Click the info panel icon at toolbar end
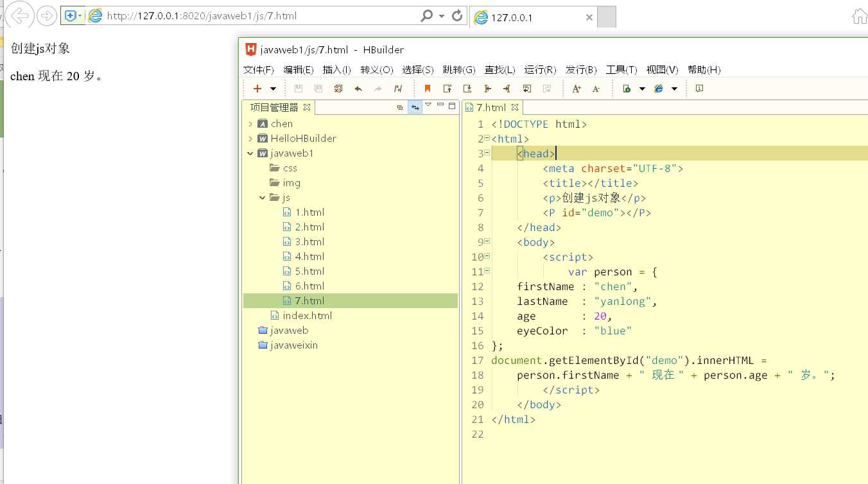This screenshot has width=868, height=484. 700,89
